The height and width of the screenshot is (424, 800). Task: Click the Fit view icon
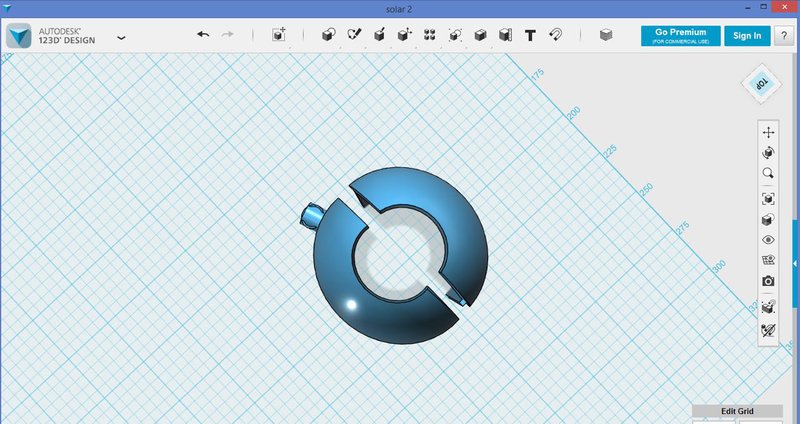point(768,198)
